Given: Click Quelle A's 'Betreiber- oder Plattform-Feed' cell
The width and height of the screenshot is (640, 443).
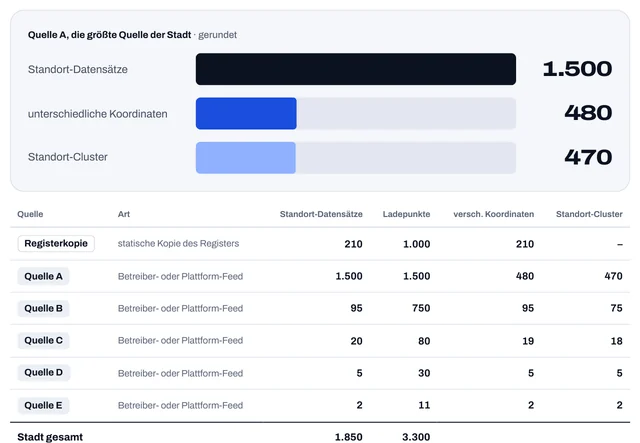Looking at the screenshot, I should tap(180, 276).
